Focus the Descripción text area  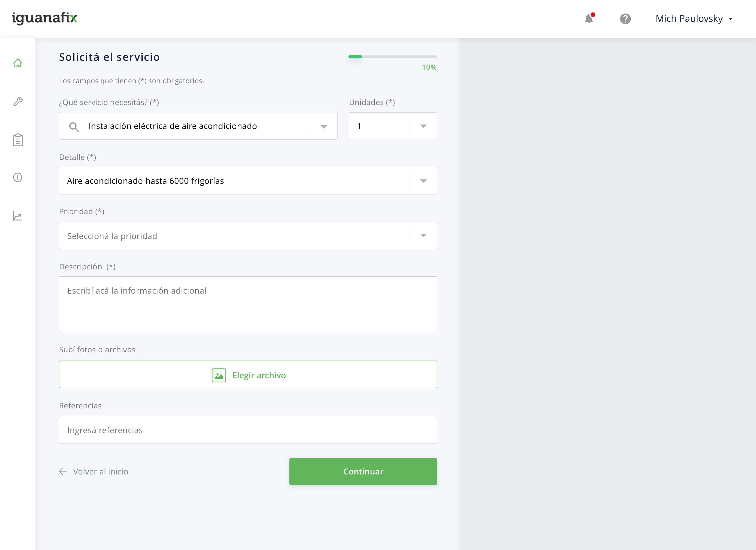pyautogui.click(x=248, y=304)
